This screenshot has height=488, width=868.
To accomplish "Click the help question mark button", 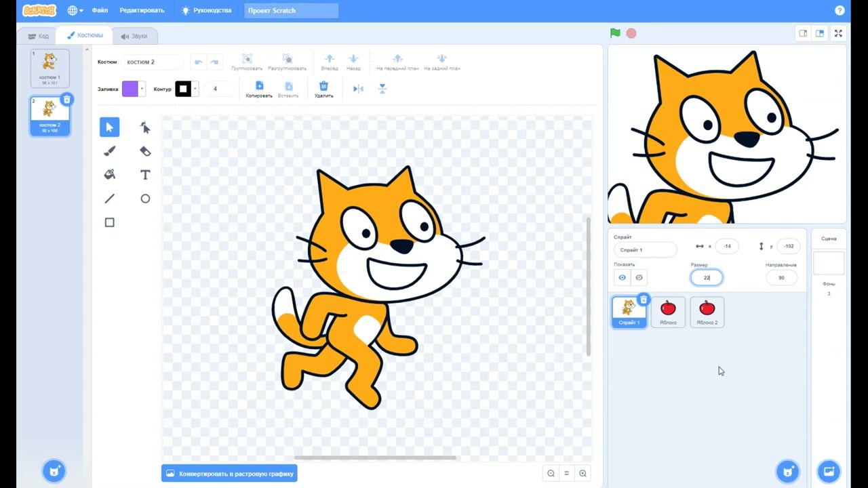I will click(x=840, y=11).
